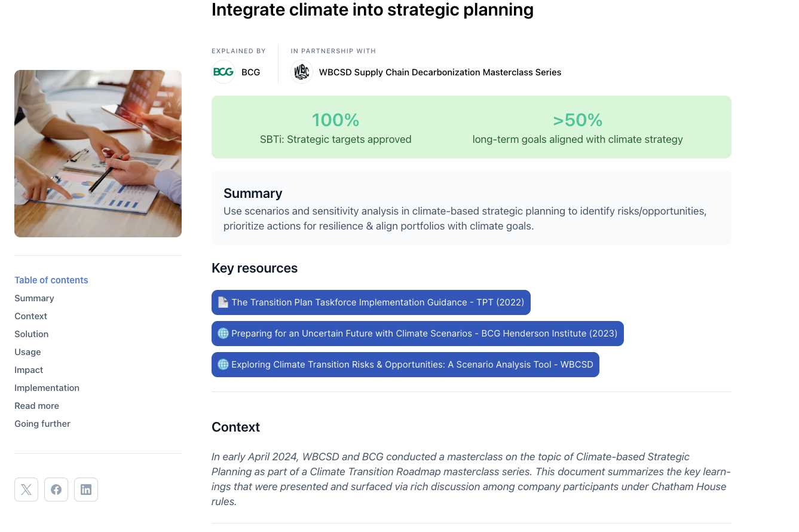The image size is (799, 532).
Task: Jump to Implementation in contents list
Action: coord(47,388)
